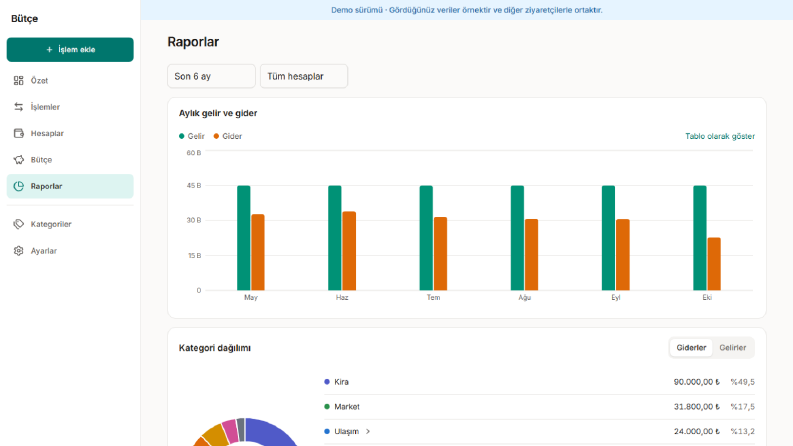This screenshot has width=793, height=446.
Task: Click the May month axis label
Action: (x=251, y=297)
